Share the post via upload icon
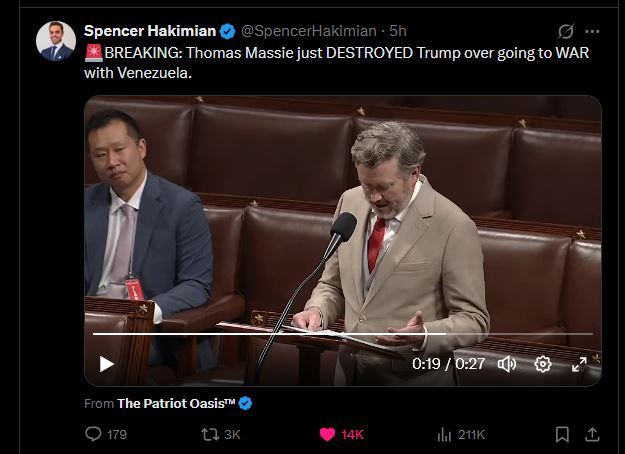This screenshot has height=454, width=625. click(x=592, y=434)
